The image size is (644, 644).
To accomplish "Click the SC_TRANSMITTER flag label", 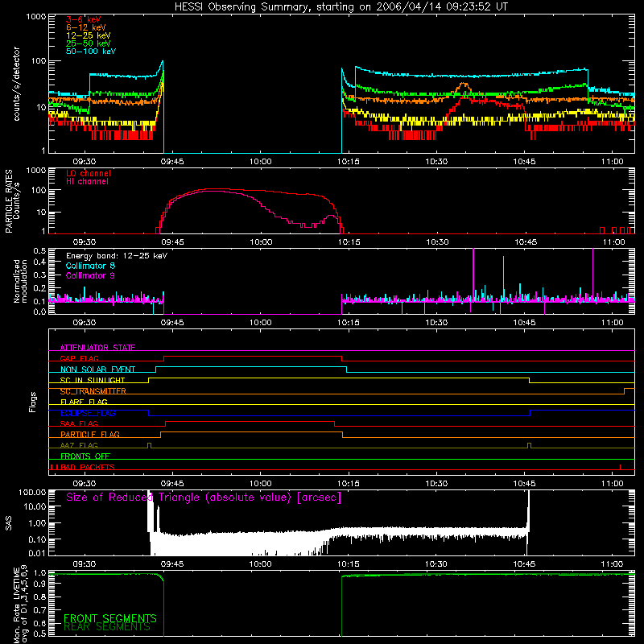I will [93, 390].
